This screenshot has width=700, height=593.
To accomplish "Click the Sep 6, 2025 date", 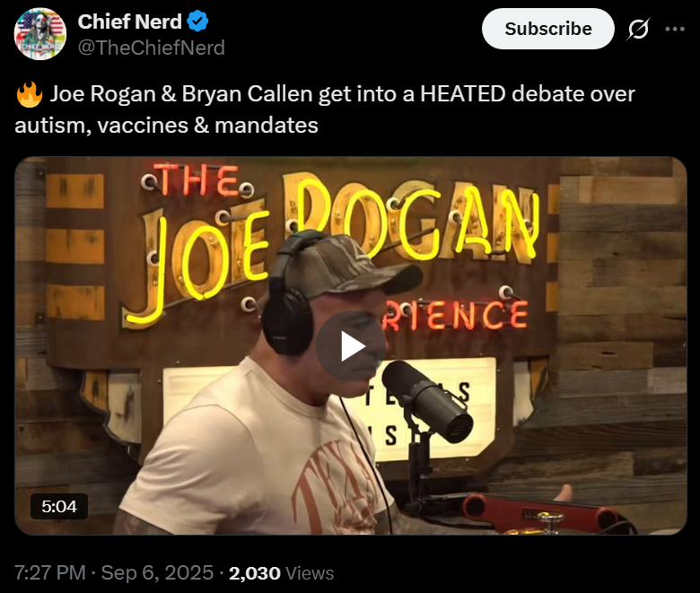I will 157,572.
